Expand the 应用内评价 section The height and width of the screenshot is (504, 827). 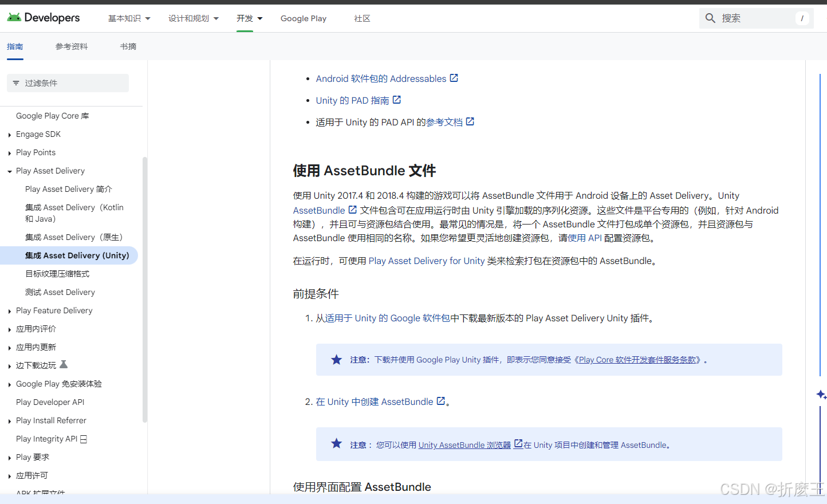[x=10, y=329]
